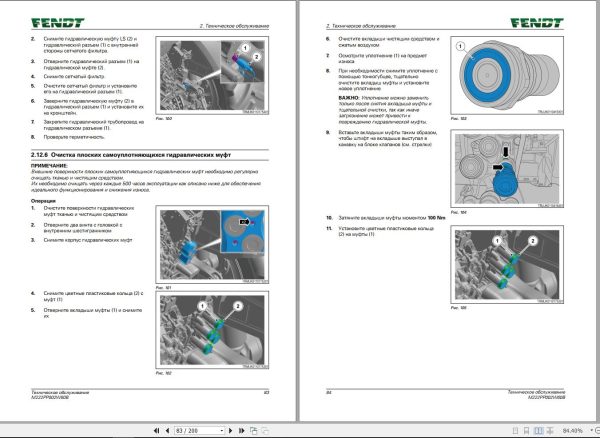Open the page number dropdown arrow
600x438 pixels.
coord(222,431)
